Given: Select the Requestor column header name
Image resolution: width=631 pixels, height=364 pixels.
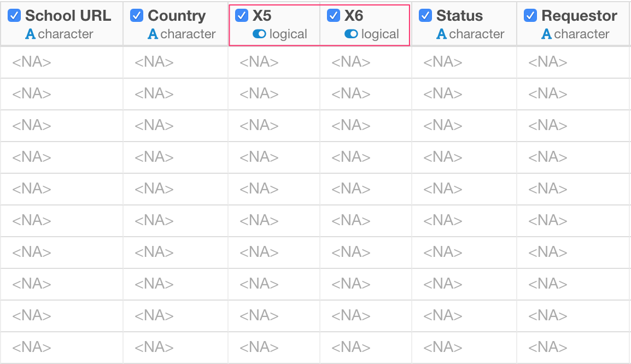Looking at the screenshot, I should coord(579,16).
